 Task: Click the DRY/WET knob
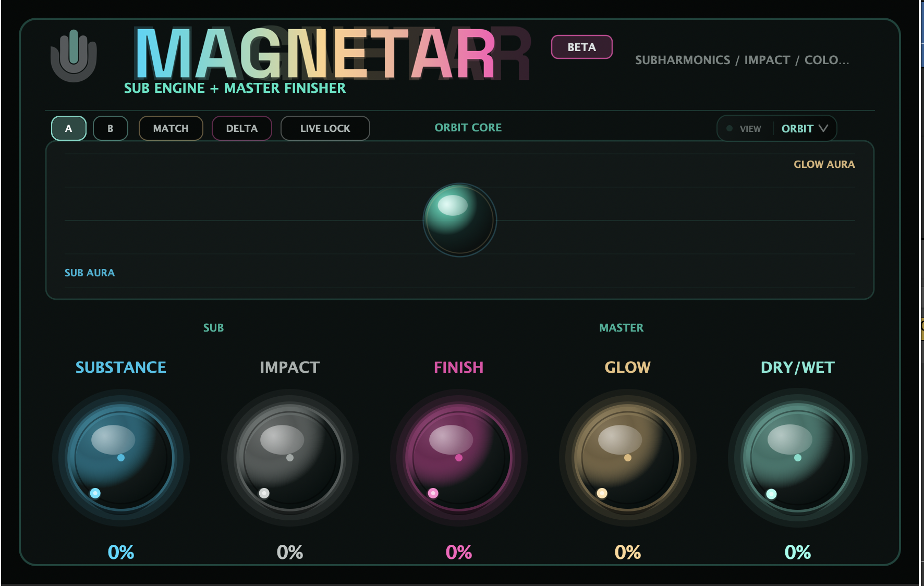point(798,458)
